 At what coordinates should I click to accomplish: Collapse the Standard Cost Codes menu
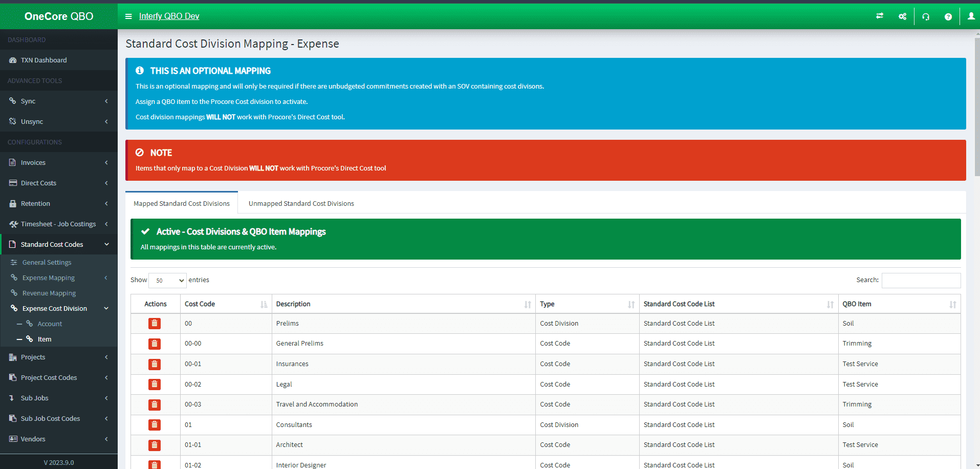click(x=58, y=245)
